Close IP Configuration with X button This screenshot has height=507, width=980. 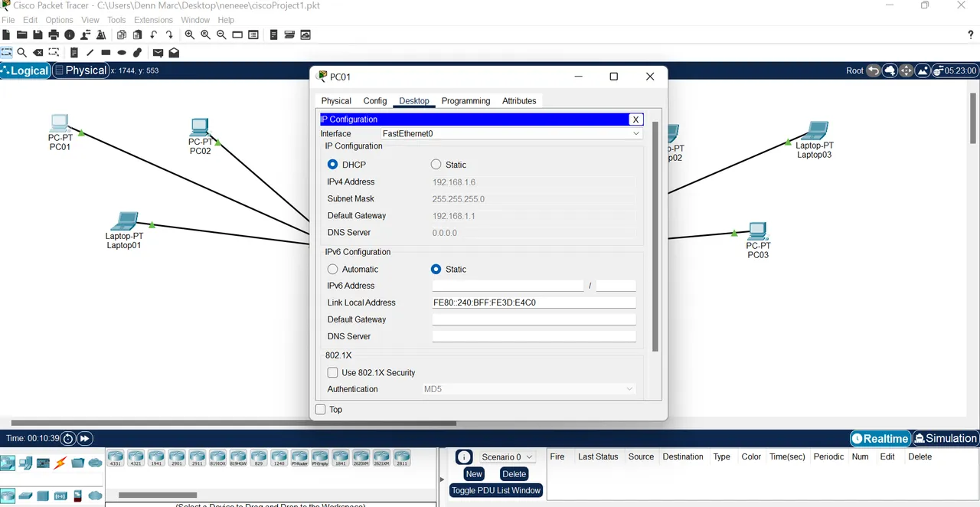click(635, 119)
